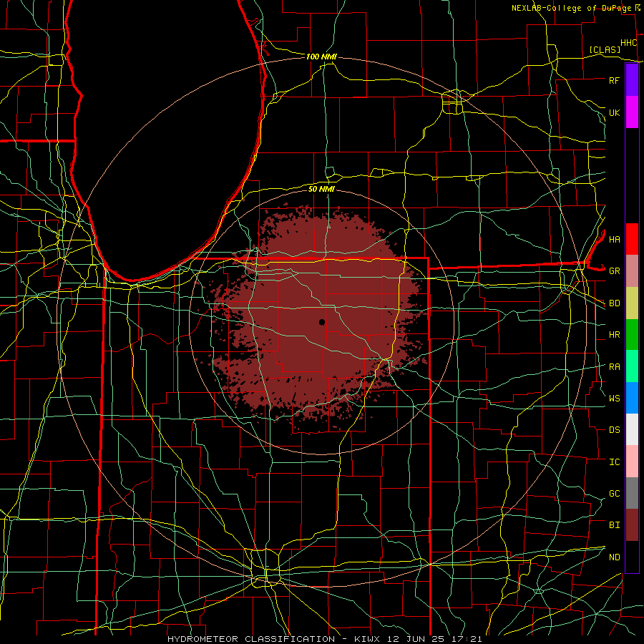This screenshot has width=644, height=644.
Task: Click the Hydrometeor Classification KIWX title caption
Action: 324,639
